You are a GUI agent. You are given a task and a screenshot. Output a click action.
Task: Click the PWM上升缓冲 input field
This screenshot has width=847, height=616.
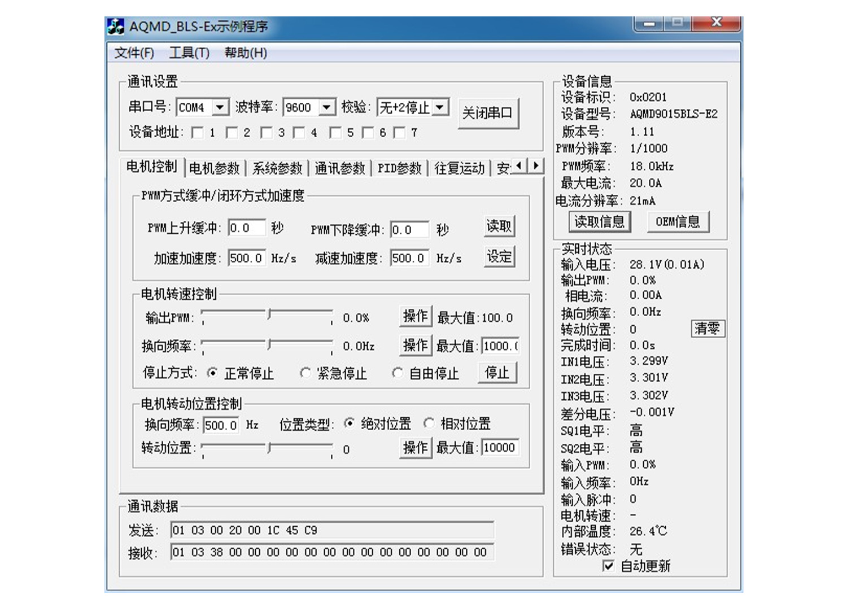coord(247,228)
